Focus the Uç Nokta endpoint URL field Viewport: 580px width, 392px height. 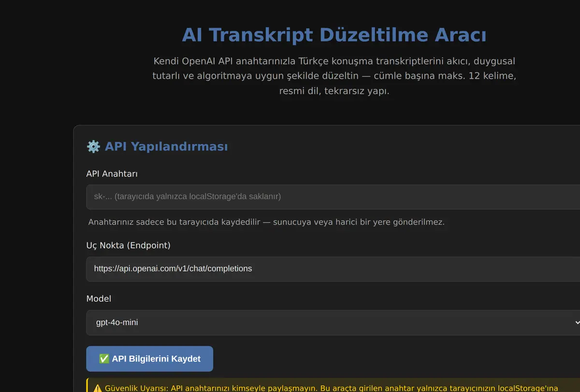(333, 269)
